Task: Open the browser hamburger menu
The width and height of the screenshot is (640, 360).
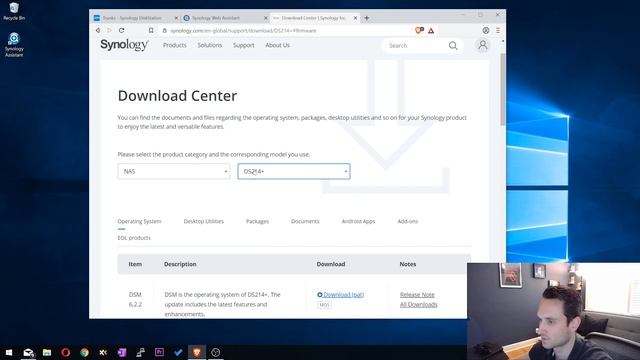Action: click(498, 31)
